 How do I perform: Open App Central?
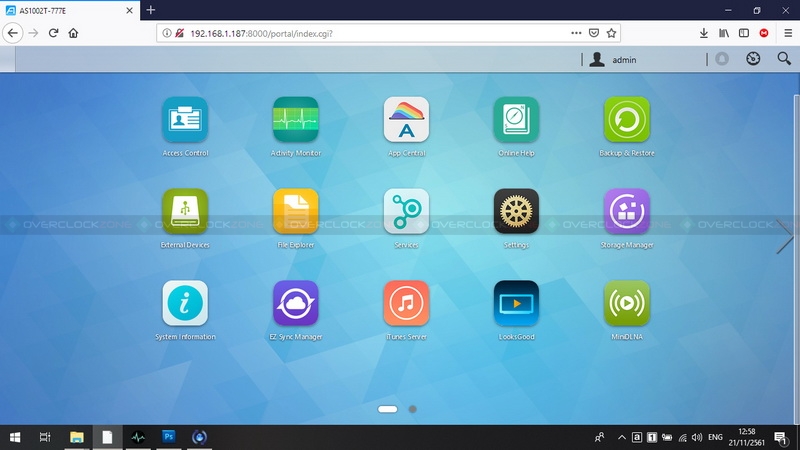pos(406,119)
